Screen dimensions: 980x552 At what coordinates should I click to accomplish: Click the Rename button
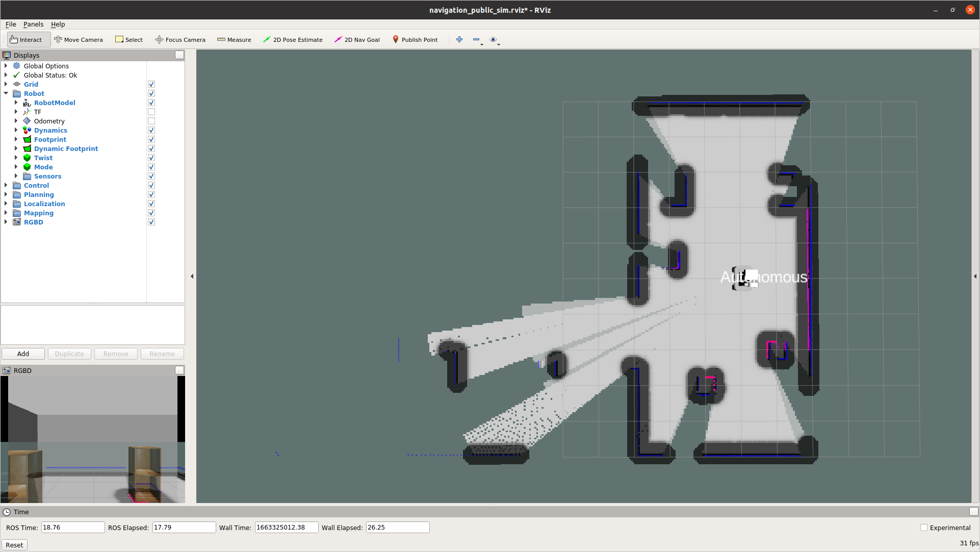(162, 354)
